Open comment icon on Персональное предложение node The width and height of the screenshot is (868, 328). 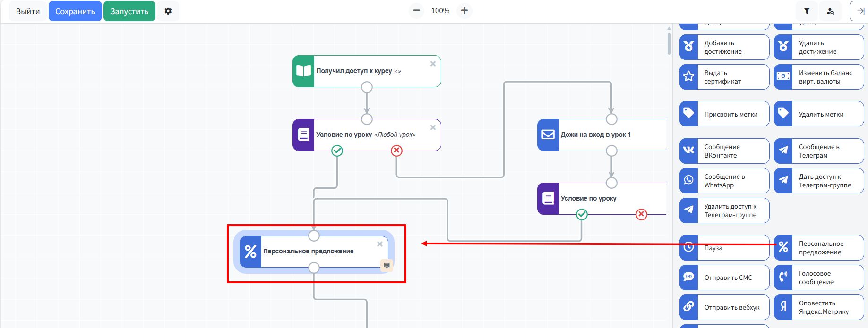click(387, 265)
